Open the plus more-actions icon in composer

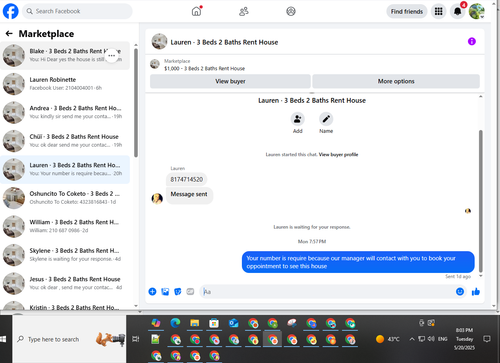[152, 292]
